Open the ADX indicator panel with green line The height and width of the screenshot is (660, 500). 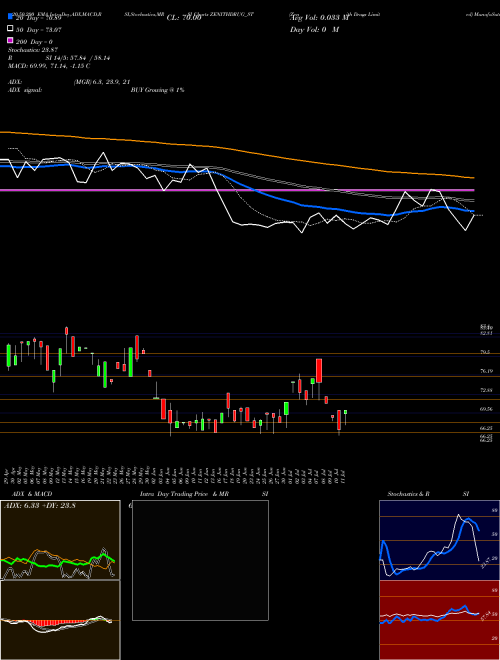coord(60,540)
